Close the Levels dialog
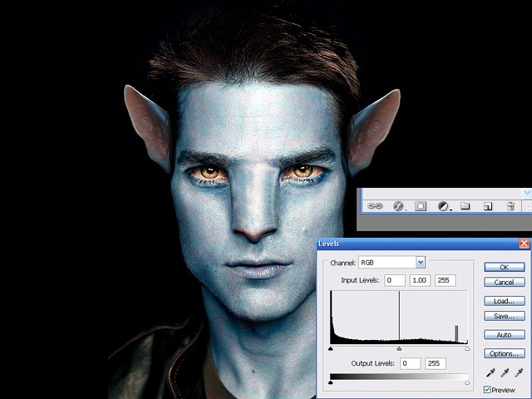Screen dimensions: 532x399 tap(525, 244)
